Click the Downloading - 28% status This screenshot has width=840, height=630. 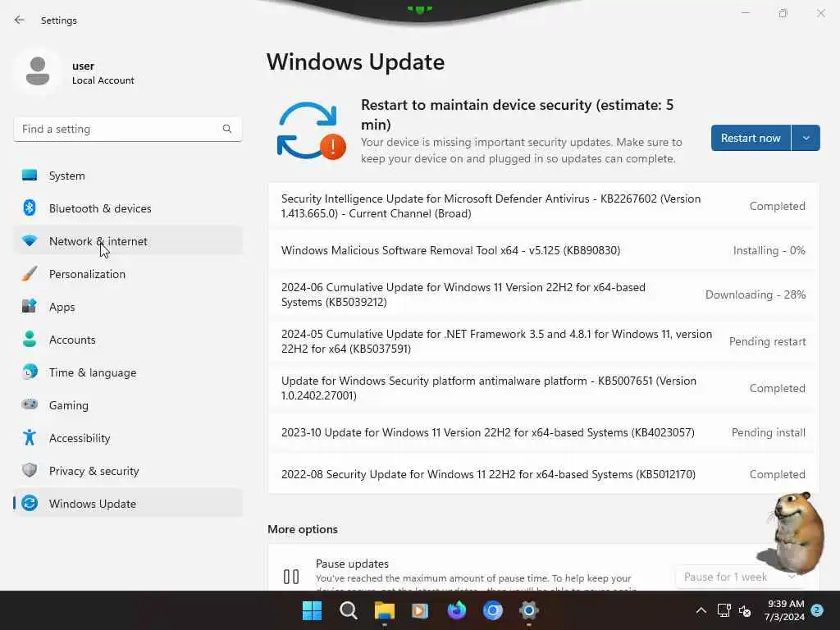[756, 294]
